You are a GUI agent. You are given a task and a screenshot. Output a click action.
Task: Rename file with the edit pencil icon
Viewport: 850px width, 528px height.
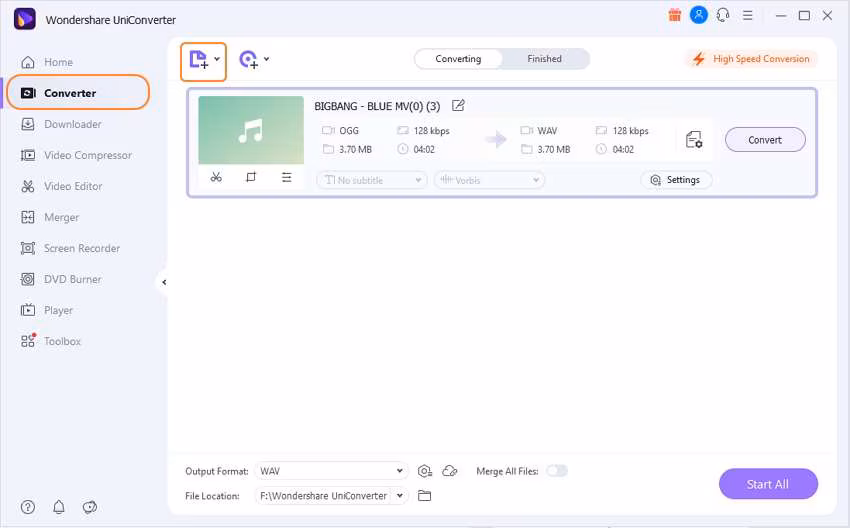point(458,105)
